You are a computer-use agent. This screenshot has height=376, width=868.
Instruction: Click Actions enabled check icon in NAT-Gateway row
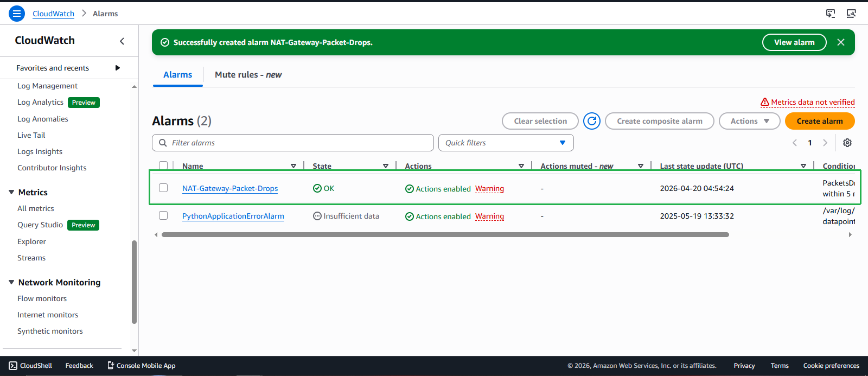(x=410, y=189)
